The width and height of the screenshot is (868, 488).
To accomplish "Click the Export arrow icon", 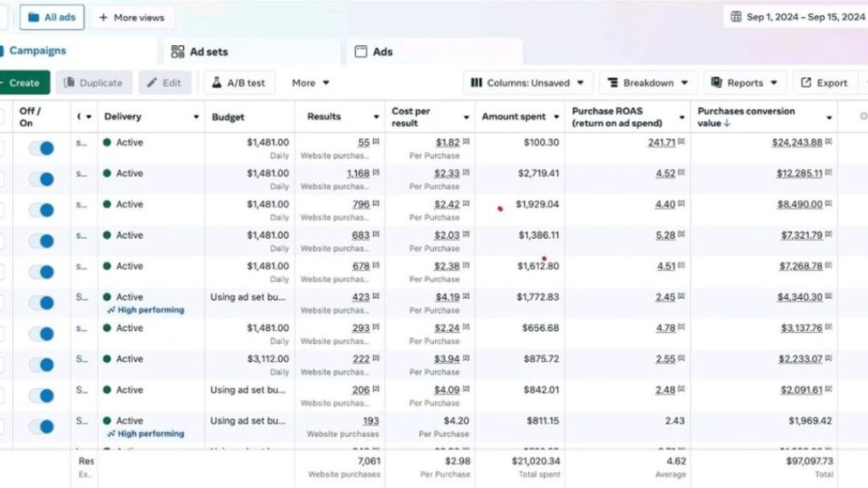I will (x=806, y=82).
